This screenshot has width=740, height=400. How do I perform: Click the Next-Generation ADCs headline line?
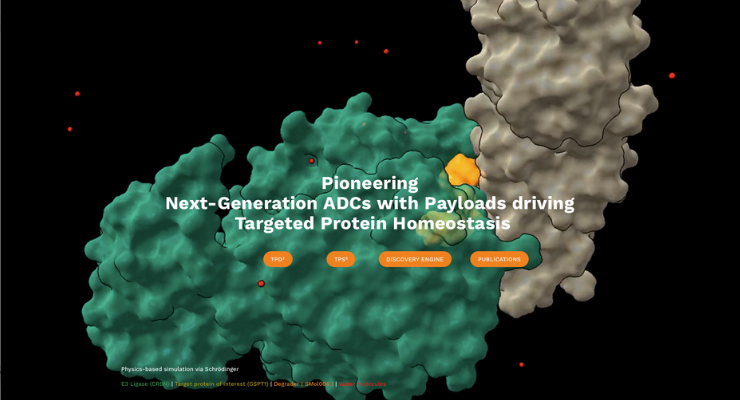[x=370, y=203]
